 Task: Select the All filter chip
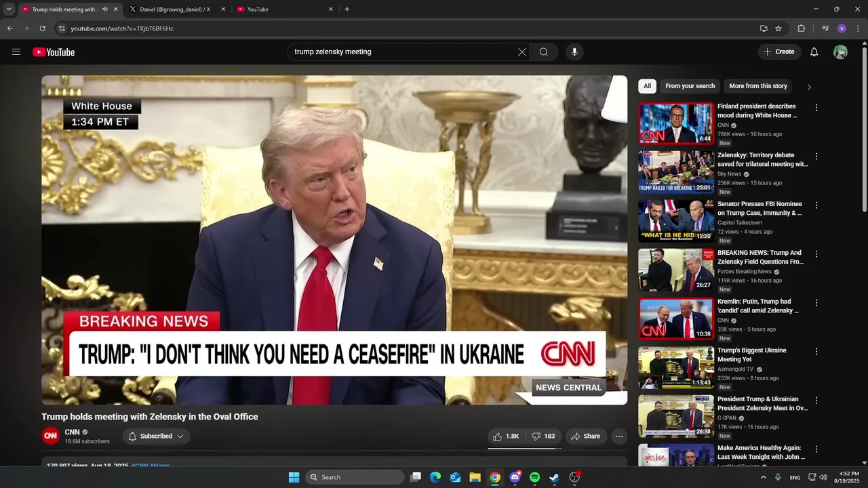(647, 86)
